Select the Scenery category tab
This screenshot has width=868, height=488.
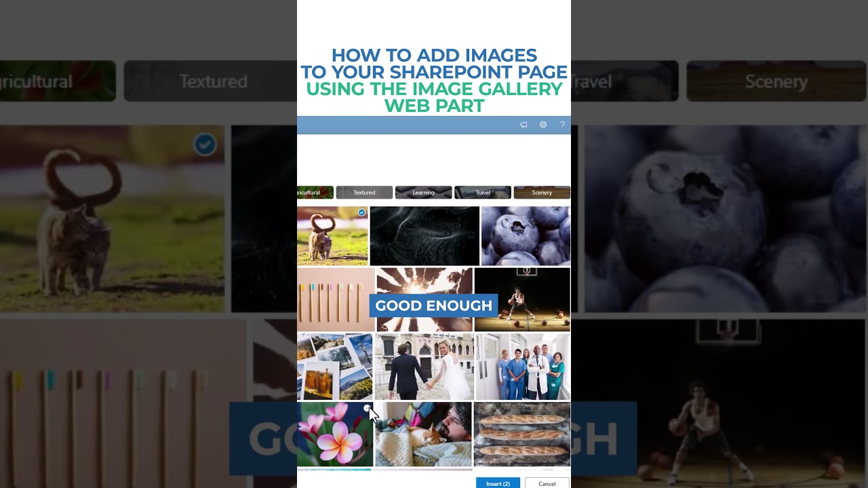click(x=542, y=192)
